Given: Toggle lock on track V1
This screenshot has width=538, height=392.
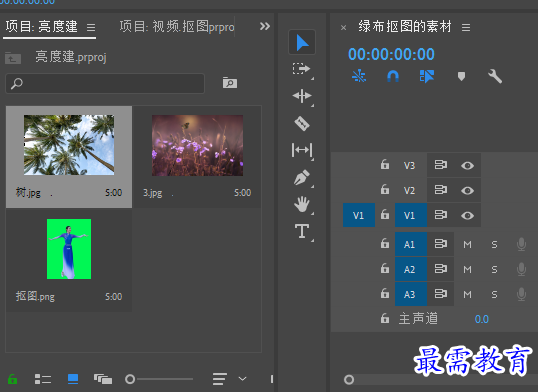Looking at the screenshot, I should (385, 214).
